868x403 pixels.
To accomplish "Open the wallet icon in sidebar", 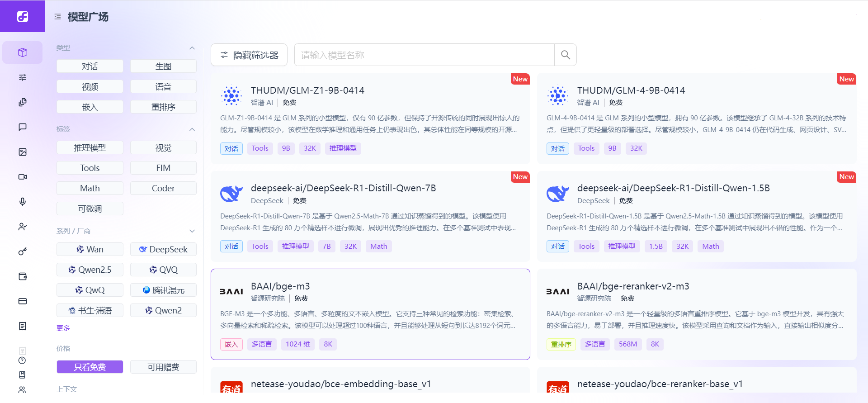I will 23,276.
